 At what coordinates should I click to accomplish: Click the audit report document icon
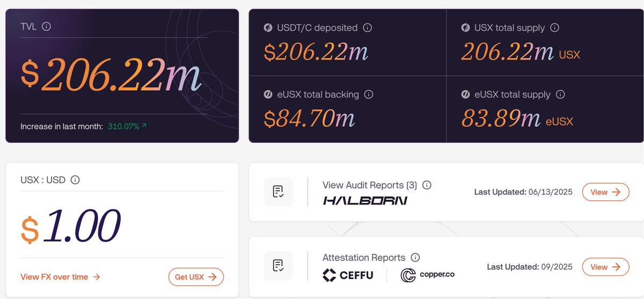pos(278,192)
